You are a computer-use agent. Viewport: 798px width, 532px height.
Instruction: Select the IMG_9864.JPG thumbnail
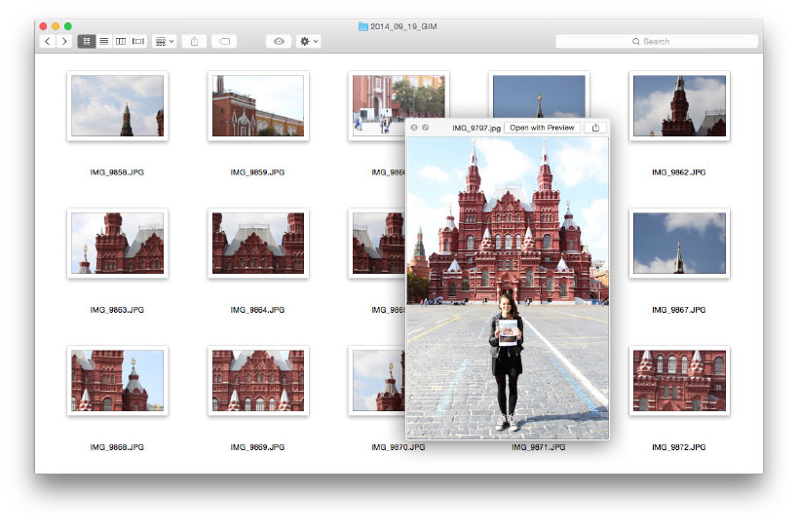click(257, 243)
